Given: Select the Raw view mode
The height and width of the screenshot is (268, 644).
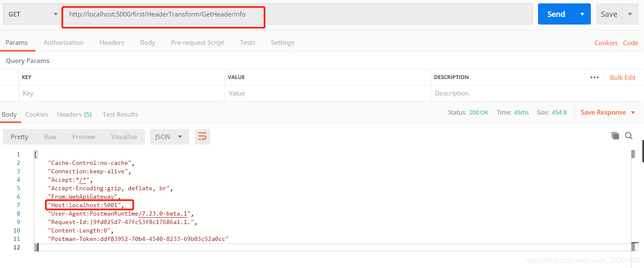Looking at the screenshot, I should pyautogui.click(x=50, y=137).
